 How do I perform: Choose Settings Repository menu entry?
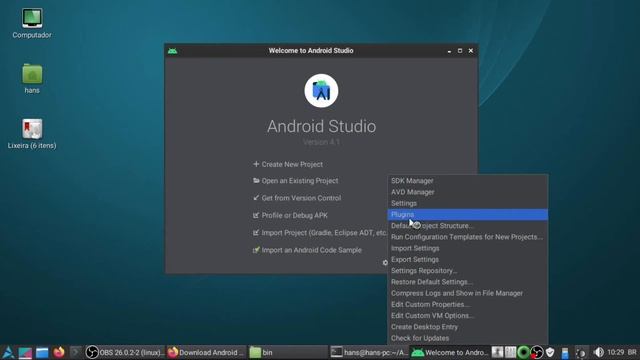pyautogui.click(x=467, y=271)
